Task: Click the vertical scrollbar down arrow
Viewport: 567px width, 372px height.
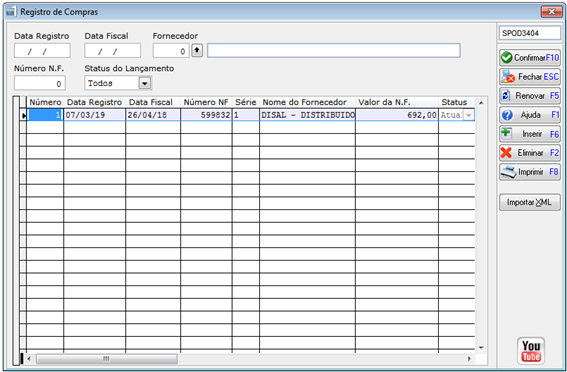Action: pyautogui.click(x=481, y=347)
